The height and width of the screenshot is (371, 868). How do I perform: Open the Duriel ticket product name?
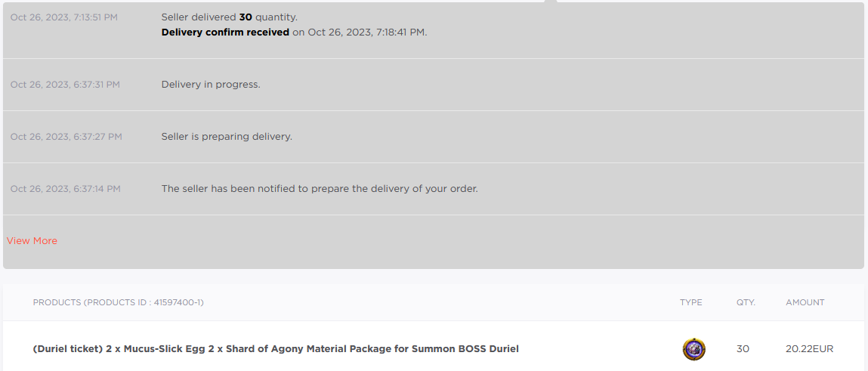point(276,349)
